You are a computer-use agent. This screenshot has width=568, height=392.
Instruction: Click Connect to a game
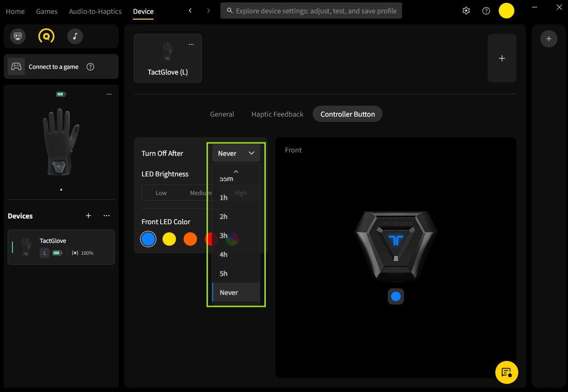pyautogui.click(x=61, y=66)
